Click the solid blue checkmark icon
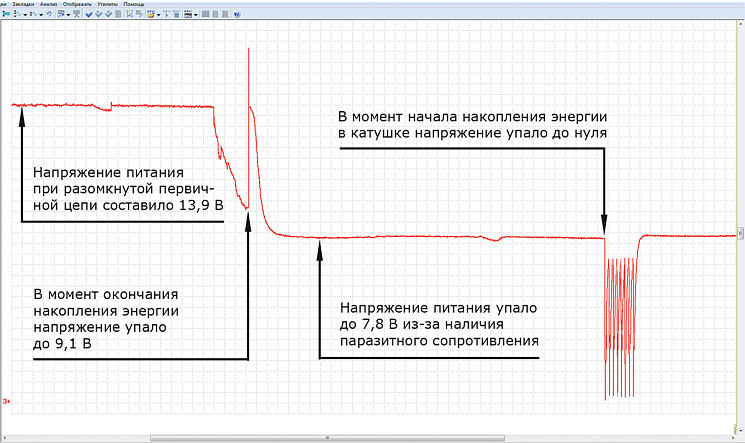 point(89,14)
